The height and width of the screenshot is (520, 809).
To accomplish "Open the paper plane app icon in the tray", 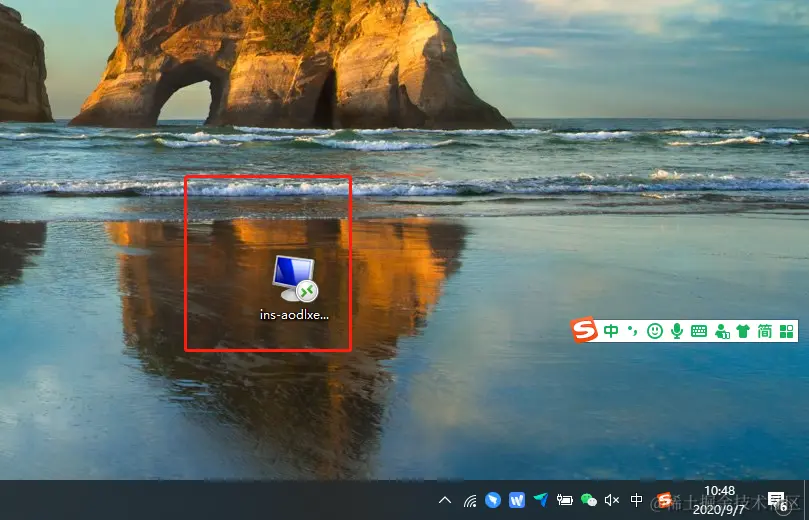I will click(541, 499).
